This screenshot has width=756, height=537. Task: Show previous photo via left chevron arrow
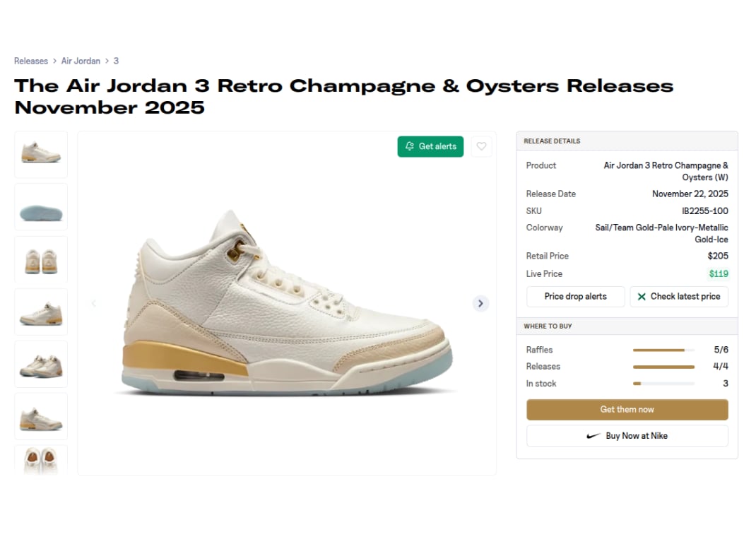[x=93, y=303]
